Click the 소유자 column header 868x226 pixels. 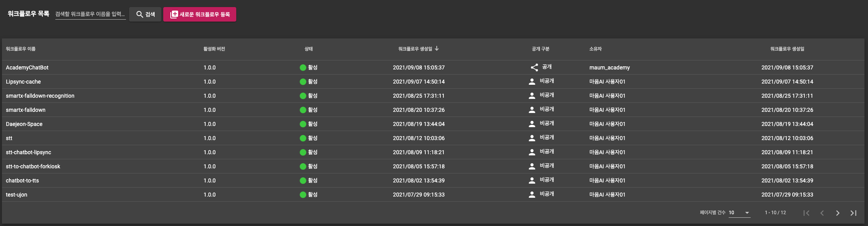[595, 49]
